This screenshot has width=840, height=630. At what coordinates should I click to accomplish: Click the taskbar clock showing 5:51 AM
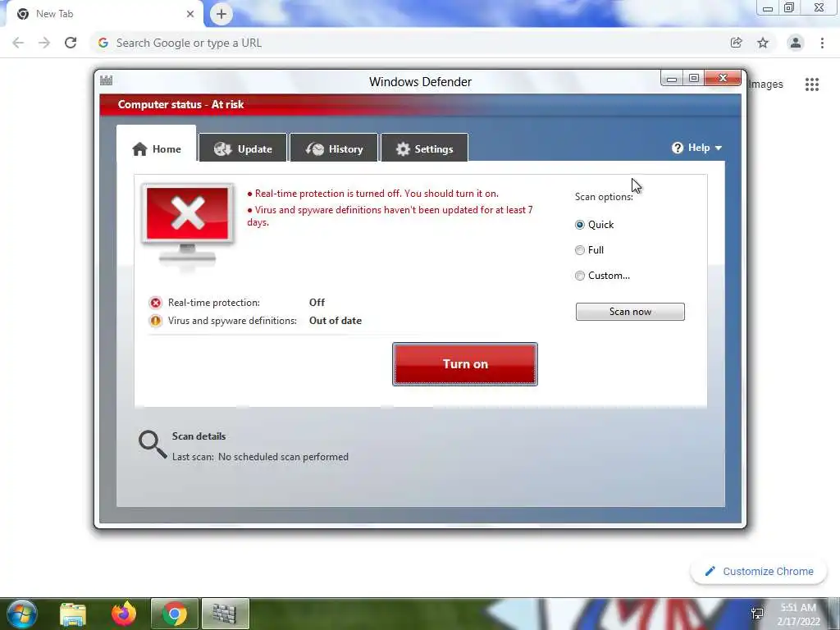coord(798,614)
